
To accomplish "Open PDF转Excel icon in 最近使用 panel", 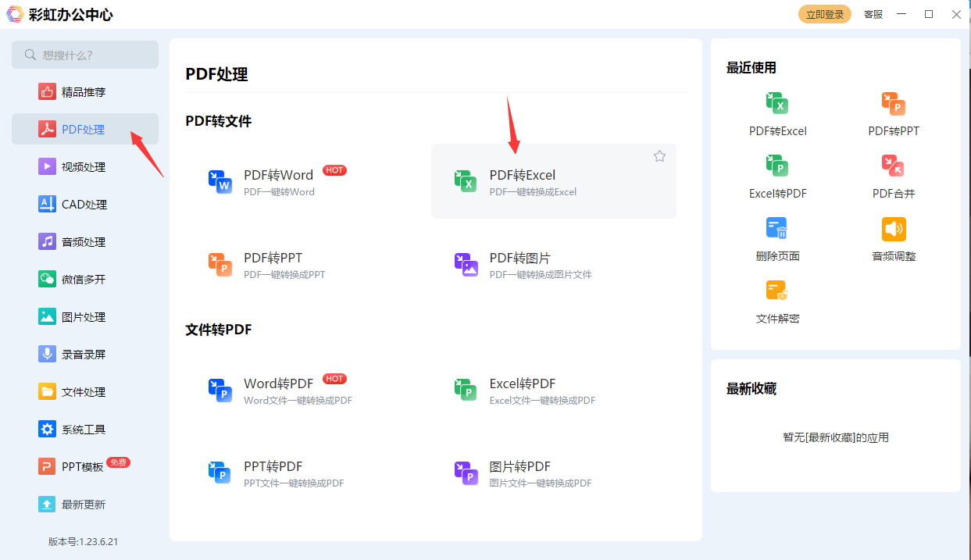I will [777, 103].
